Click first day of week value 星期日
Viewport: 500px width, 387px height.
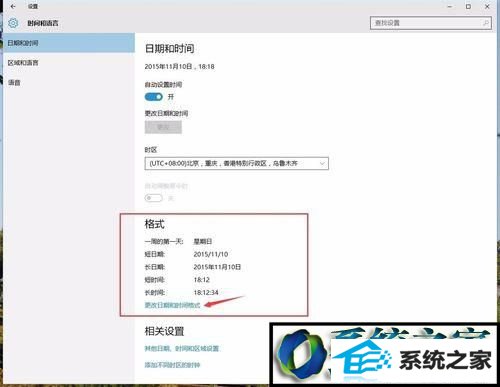click(x=203, y=241)
